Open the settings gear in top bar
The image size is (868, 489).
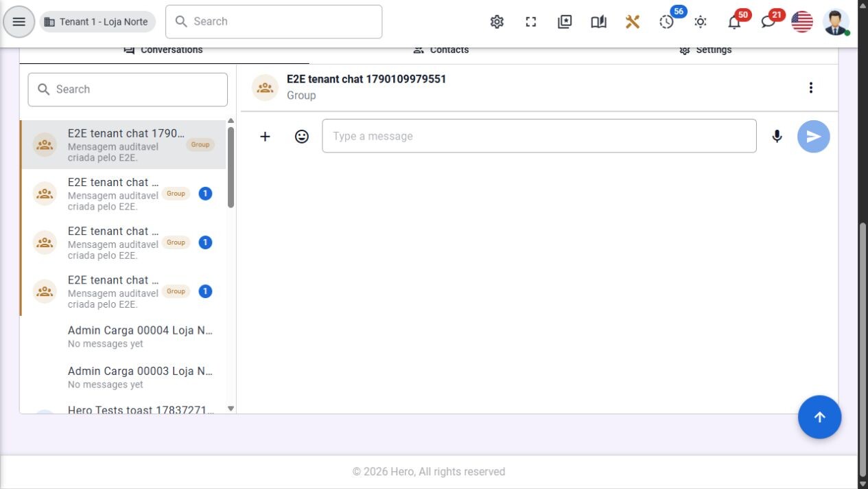pyautogui.click(x=497, y=22)
